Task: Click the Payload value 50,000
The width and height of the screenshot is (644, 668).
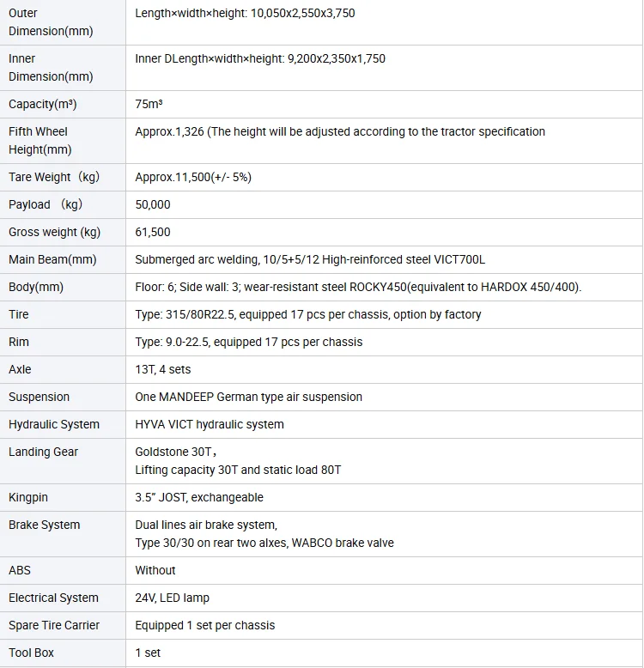Action: pos(153,204)
